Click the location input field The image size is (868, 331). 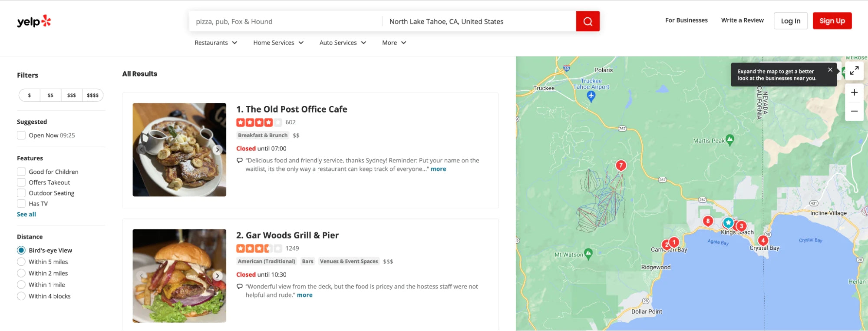coord(479,21)
